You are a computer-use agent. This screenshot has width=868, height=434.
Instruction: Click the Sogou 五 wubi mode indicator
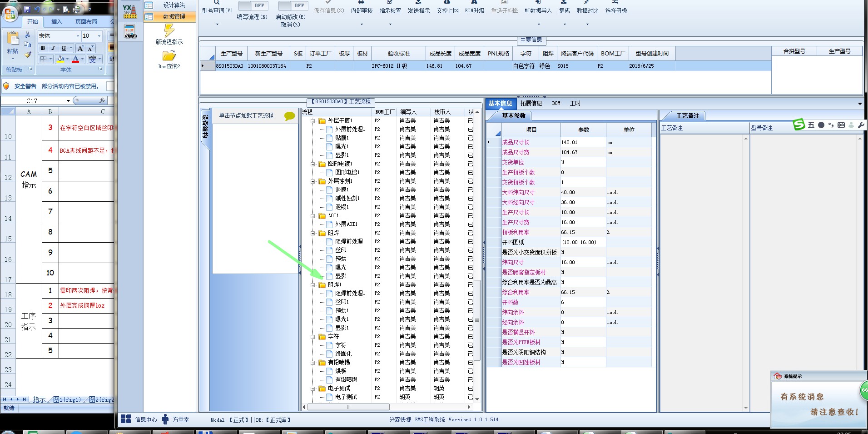pyautogui.click(x=811, y=125)
